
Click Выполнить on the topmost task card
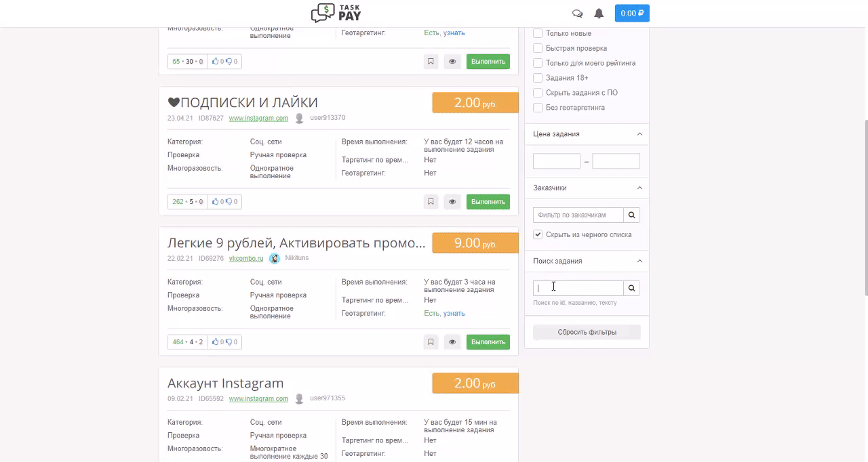click(x=488, y=61)
